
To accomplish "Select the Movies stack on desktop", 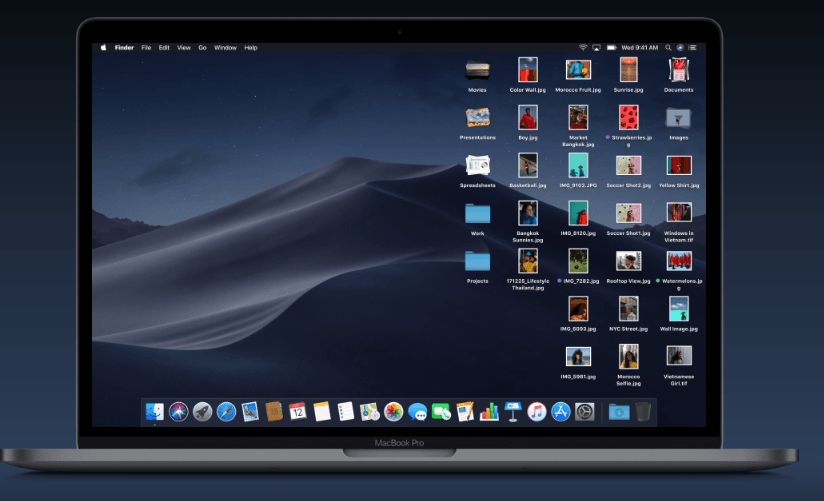I will coord(478,70).
